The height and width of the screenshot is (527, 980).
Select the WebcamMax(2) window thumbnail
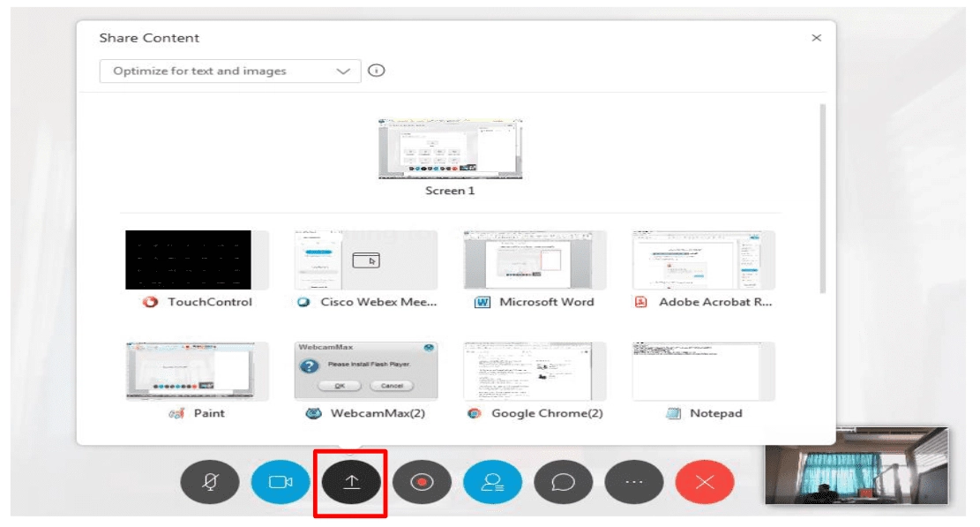pyautogui.click(x=364, y=372)
